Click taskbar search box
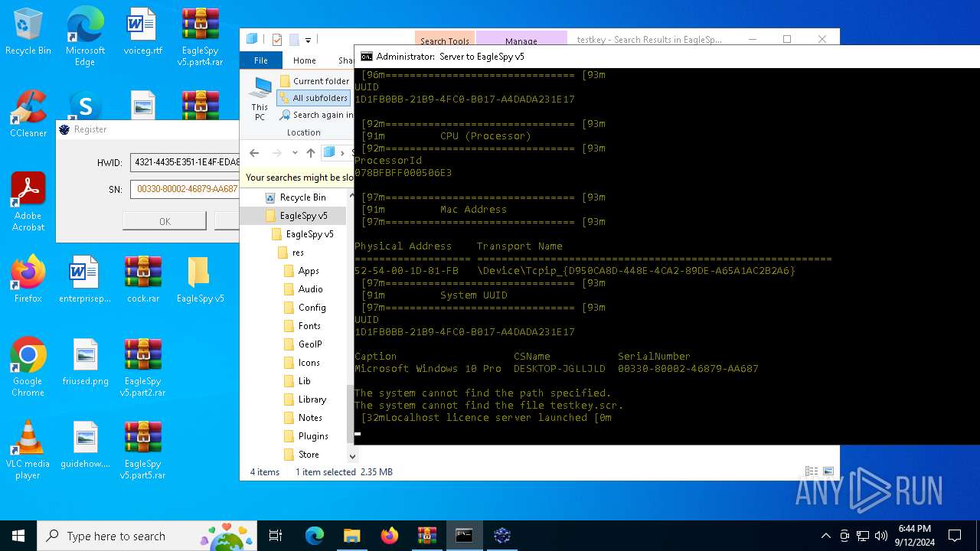The width and height of the screenshot is (980, 551). click(146, 536)
